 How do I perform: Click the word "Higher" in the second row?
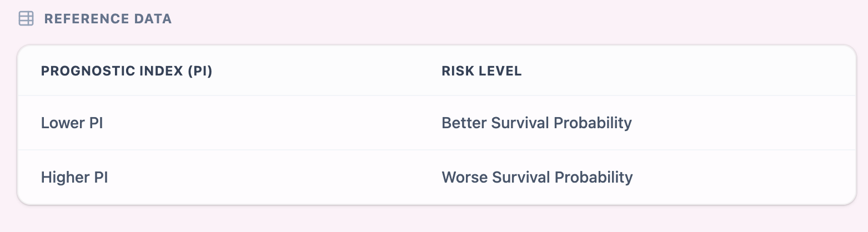64,178
